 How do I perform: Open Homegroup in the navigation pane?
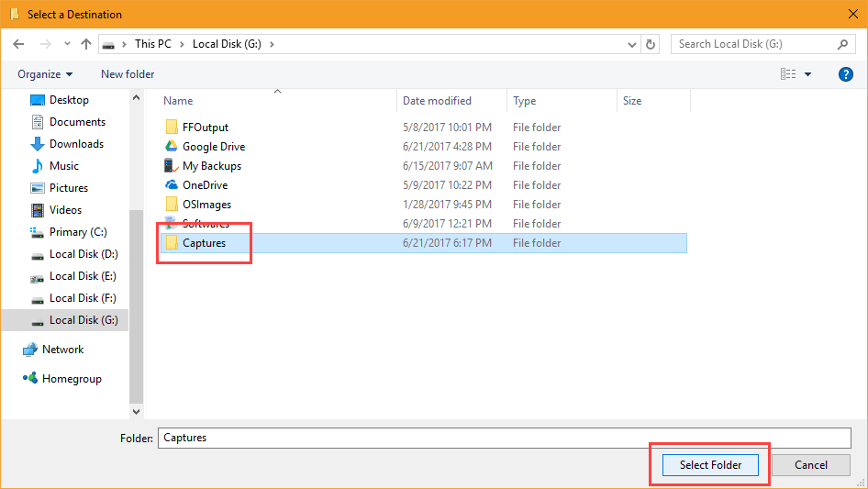pyautogui.click(x=72, y=379)
